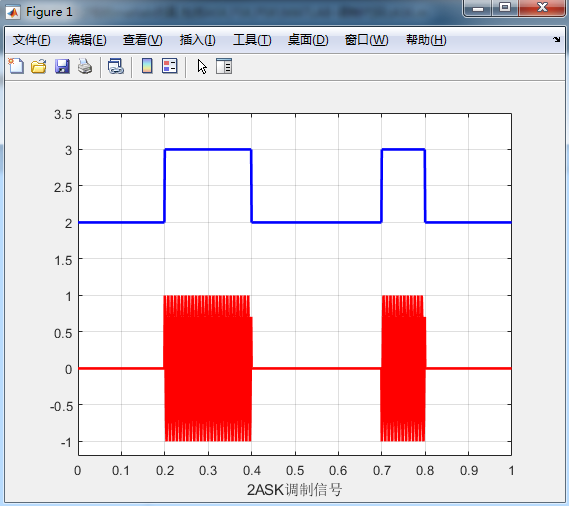
Task: Open the 工具(T) menu
Action: point(252,40)
